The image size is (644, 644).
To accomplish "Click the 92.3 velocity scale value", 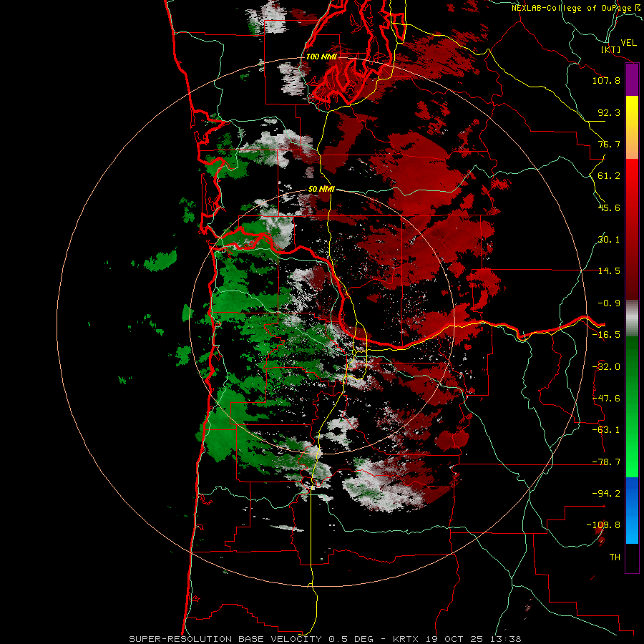I will coord(609,112).
